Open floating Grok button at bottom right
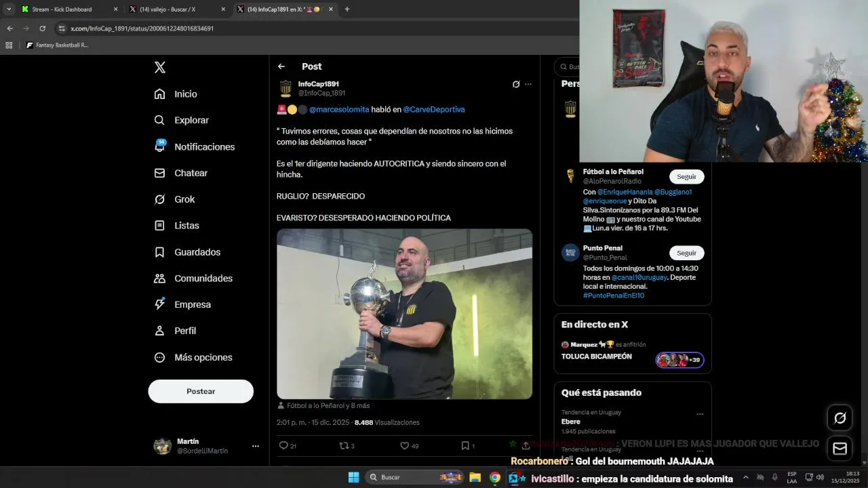Screen dimensions: 868x488 pos(840,418)
